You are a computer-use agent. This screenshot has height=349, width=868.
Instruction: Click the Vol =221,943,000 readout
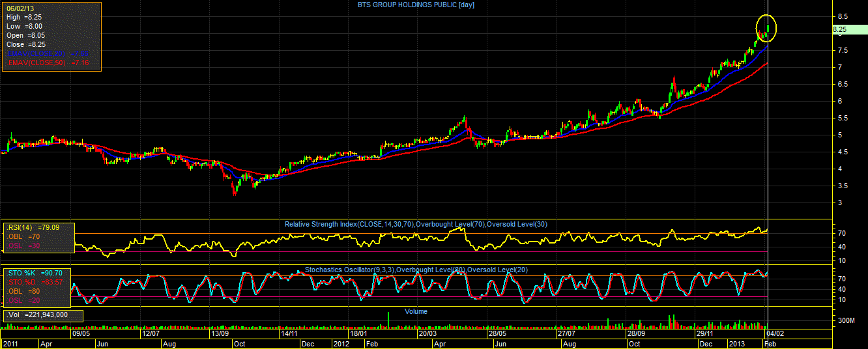(38, 315)
